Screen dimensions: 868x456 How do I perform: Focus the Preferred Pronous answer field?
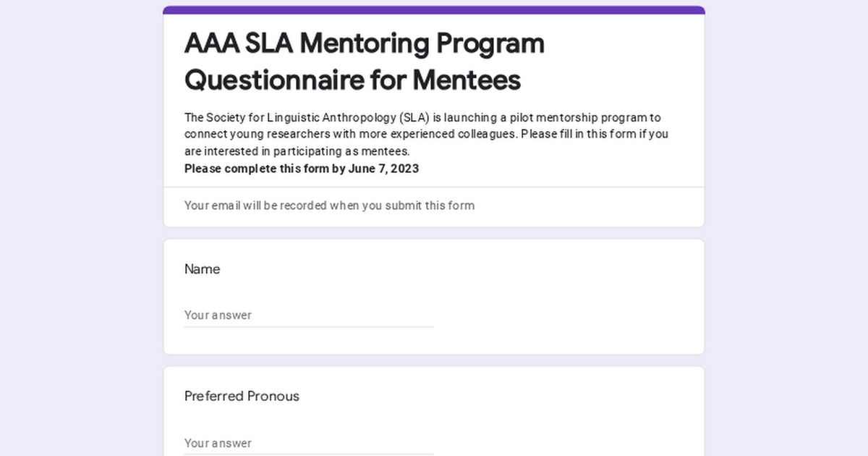pos(309,442)
